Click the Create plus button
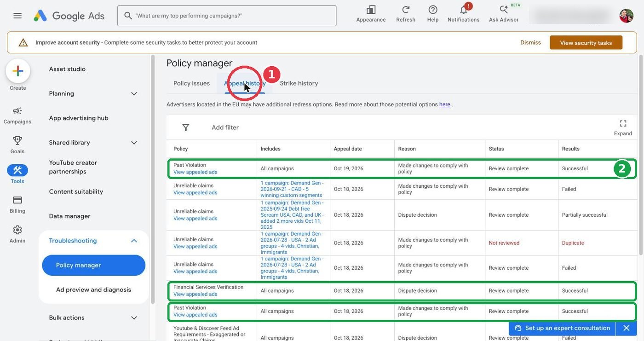This screenshot has width=644, height=341. point(18,71)
